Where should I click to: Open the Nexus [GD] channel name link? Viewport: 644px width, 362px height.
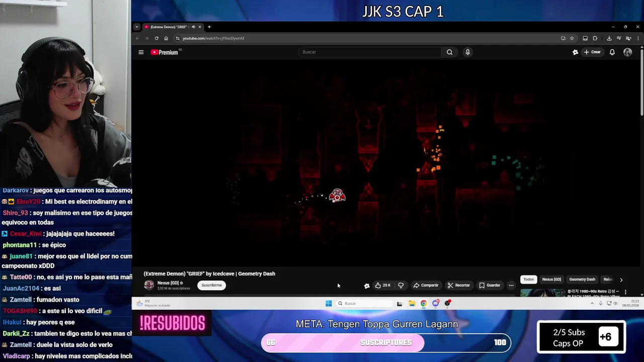point(168,283)
